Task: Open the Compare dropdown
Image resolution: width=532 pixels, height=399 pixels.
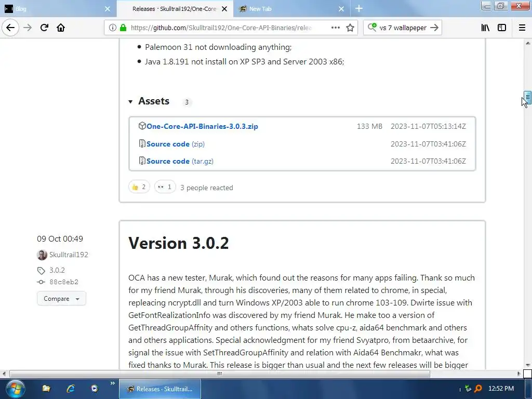Action: point(61,299)
